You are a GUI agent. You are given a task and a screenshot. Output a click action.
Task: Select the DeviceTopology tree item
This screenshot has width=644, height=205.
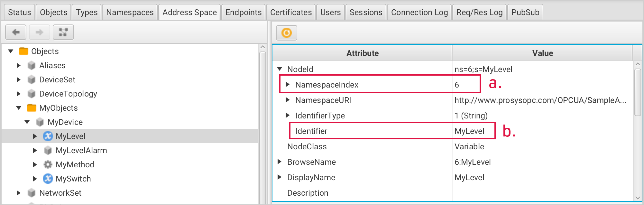[x=68, y=94]
